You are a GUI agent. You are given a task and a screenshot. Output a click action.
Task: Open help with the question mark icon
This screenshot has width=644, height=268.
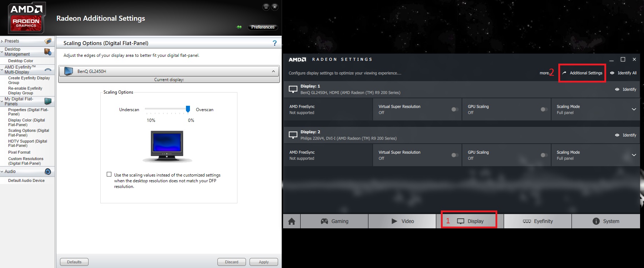tap(275, 43)
